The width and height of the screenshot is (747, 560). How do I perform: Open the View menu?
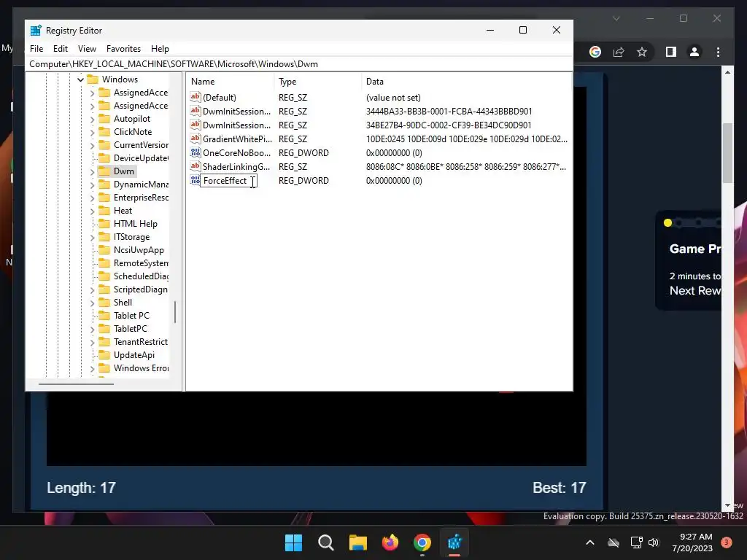point(87,49)
